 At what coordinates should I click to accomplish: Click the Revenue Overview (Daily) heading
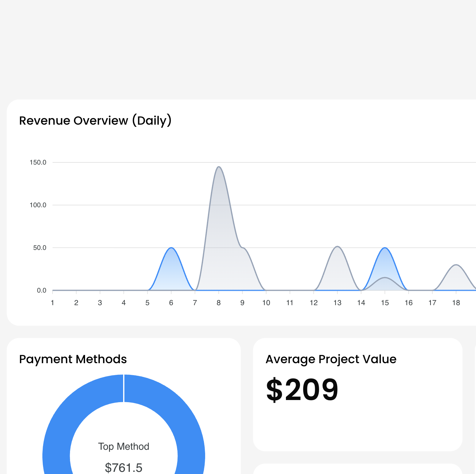[x=95, y=121]
